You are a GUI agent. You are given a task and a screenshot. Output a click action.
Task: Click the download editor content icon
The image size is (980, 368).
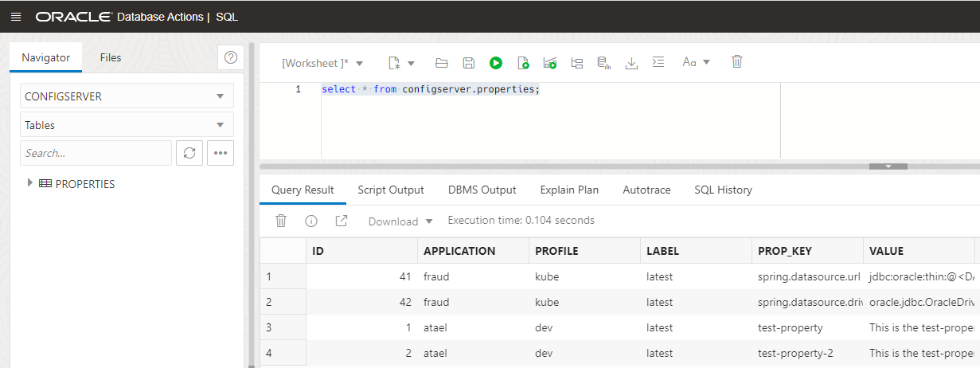point(631,62)
